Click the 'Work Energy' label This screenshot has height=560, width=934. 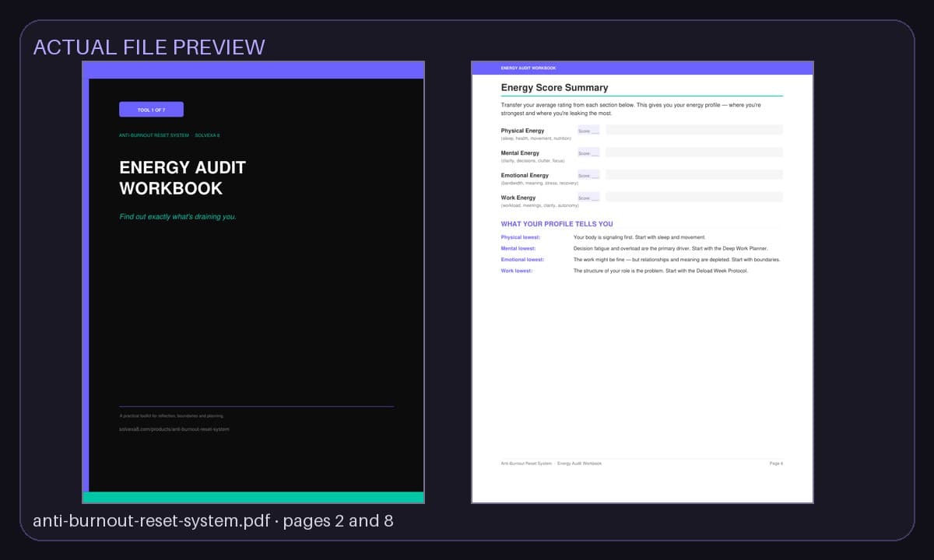[518, 198]
